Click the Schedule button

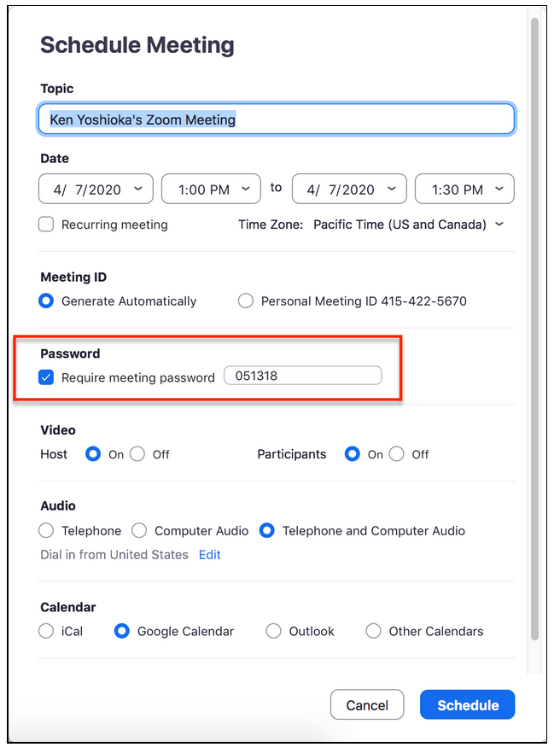coord(468,705)
